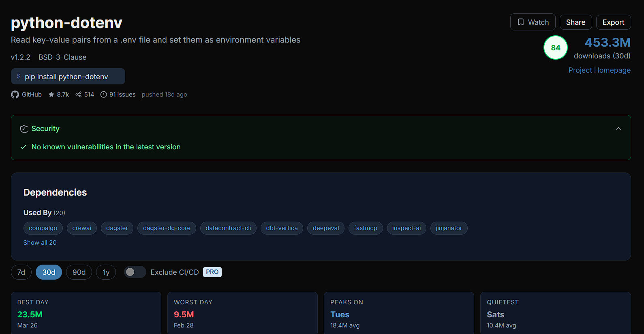Open the dagster-dg-core dependent chip
This screenshot has height=334, width=644.
click(167, 228)
